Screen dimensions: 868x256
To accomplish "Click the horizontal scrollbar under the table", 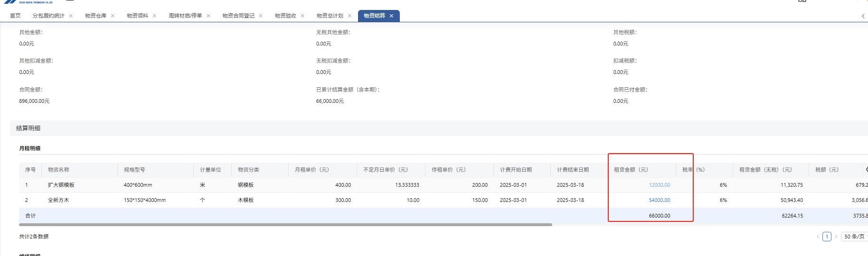I will (x=285, y=225).
